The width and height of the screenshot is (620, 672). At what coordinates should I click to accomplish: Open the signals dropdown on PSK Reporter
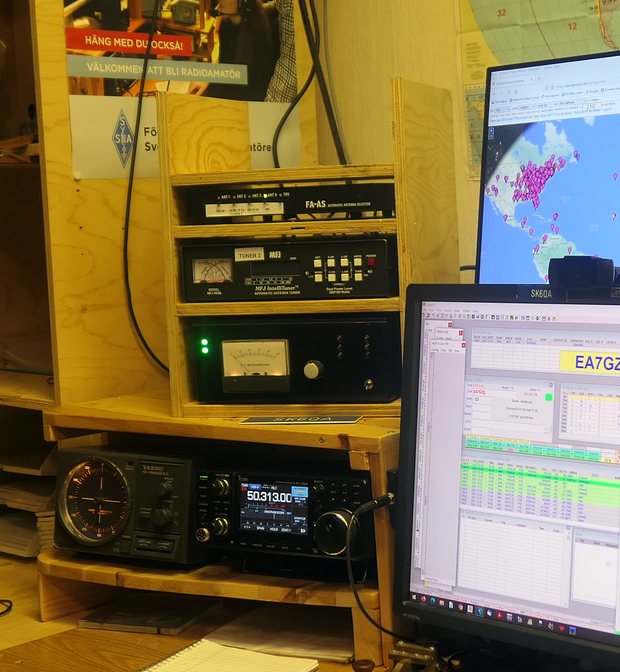pos(527,107)
